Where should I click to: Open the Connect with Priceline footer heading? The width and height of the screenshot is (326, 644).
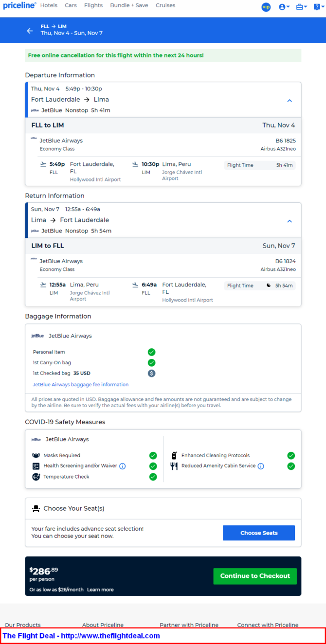coord(268,625)
